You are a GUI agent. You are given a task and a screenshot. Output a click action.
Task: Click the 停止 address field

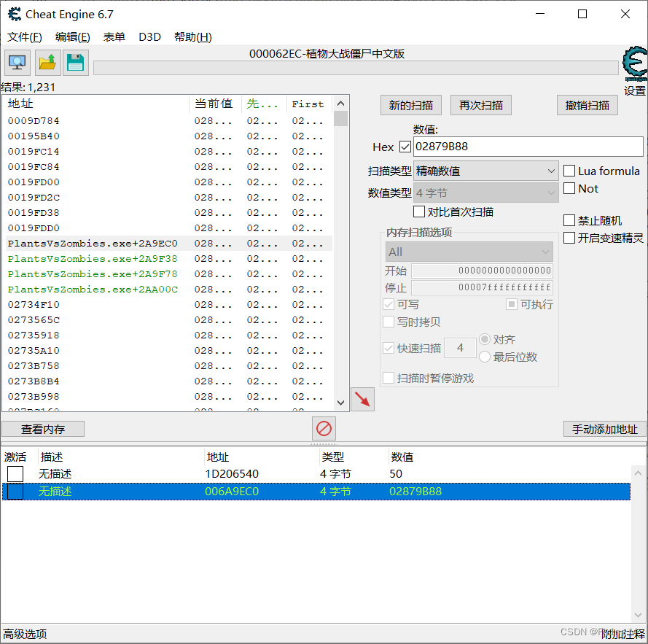point(483,287)
